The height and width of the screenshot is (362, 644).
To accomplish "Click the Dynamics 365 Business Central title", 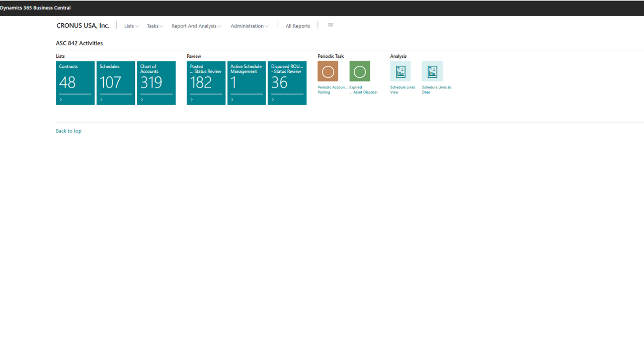I will 35,8.
